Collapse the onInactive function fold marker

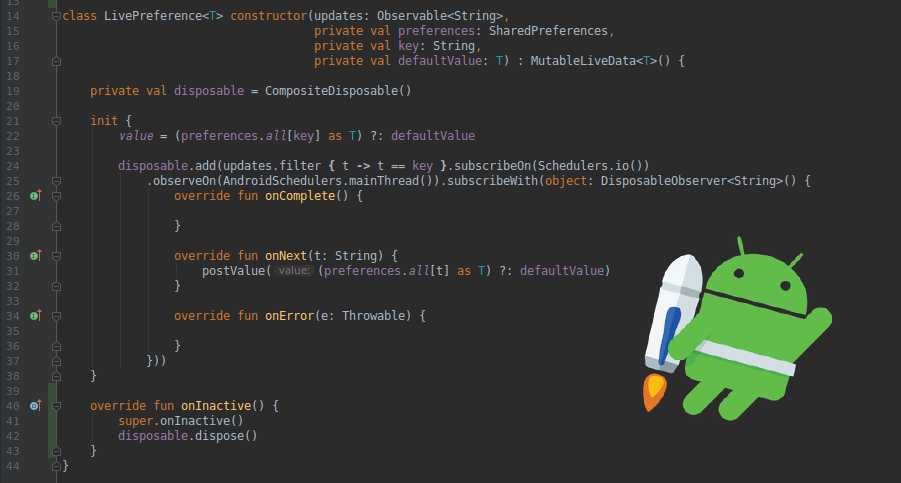point(56,405)
